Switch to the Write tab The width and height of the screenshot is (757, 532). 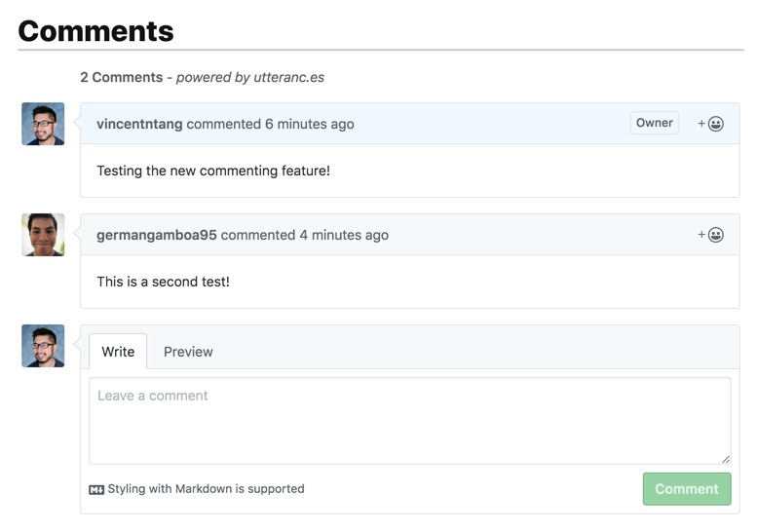(118, 352)
